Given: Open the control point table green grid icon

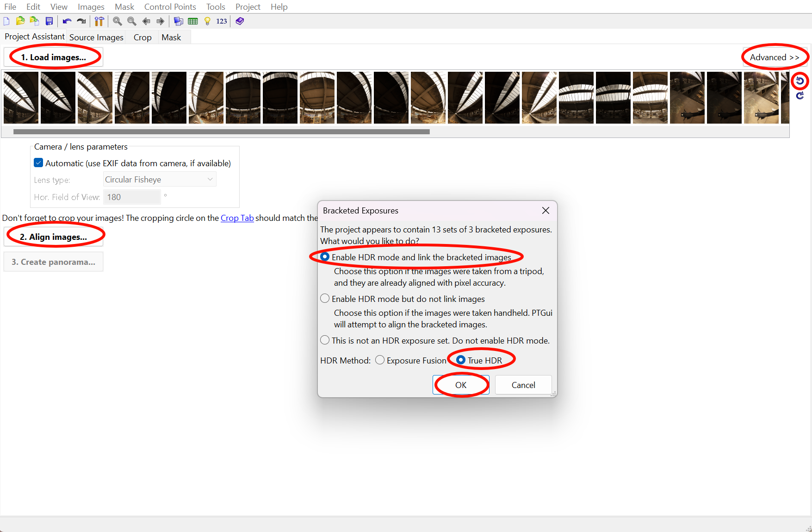Looking at the screenshot, I should pos(193,21).
